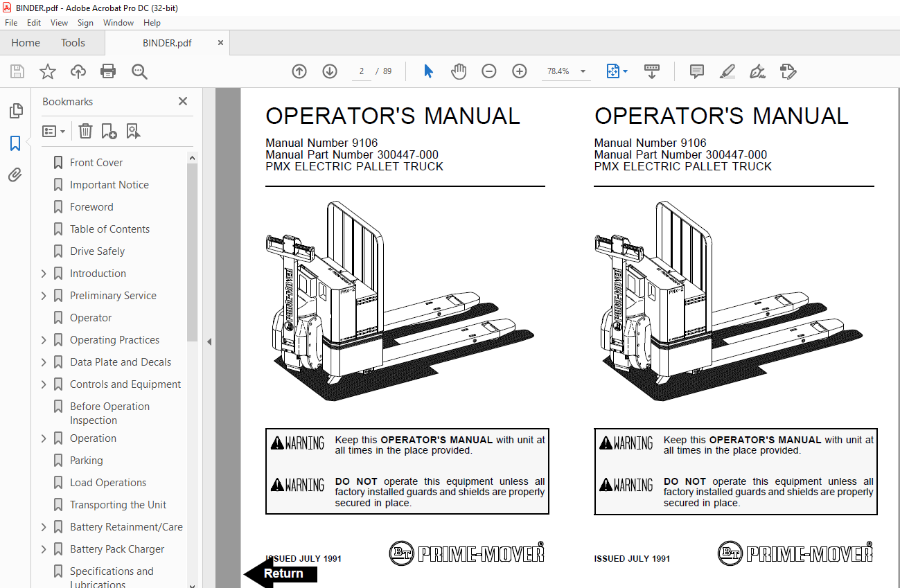900x588 pixels.
Task: Expand the Introduction bookmark
Action: click(x=44, y=274)
